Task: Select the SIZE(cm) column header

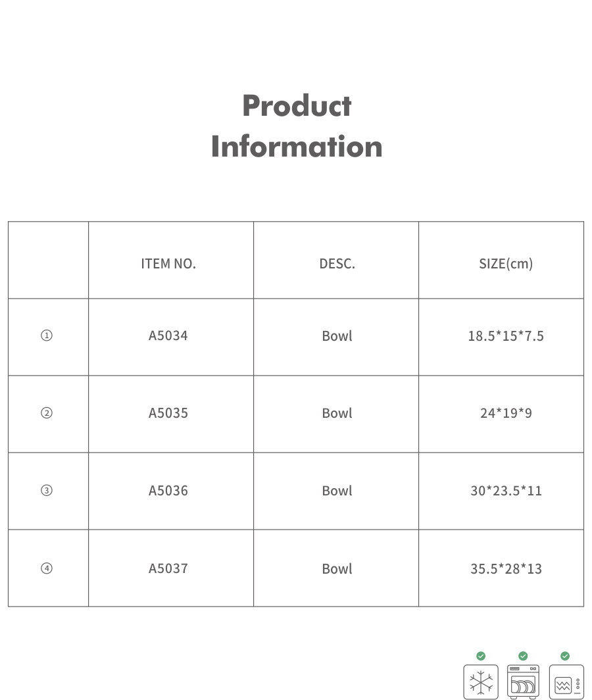Action: click(x=505, y=264)
